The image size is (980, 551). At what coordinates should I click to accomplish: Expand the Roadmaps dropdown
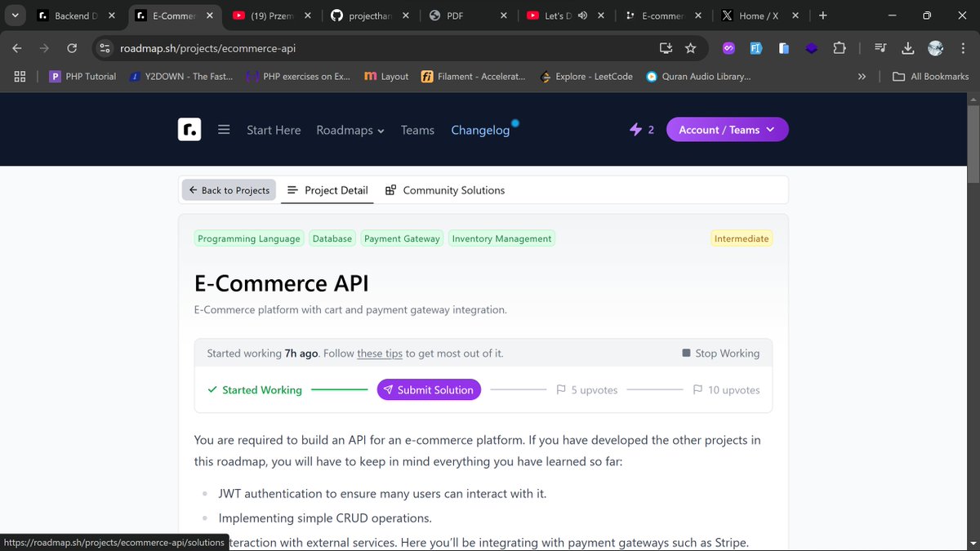point(350,130)
